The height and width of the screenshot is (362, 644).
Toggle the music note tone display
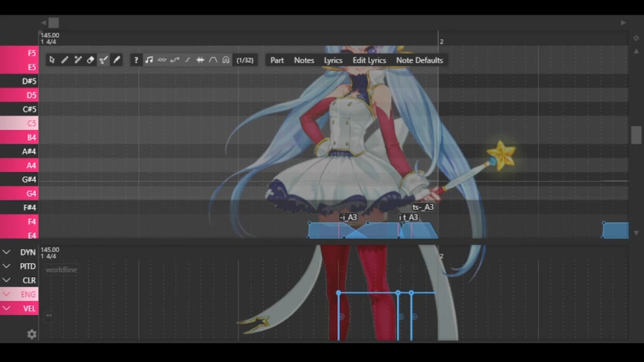coord(149,60)
